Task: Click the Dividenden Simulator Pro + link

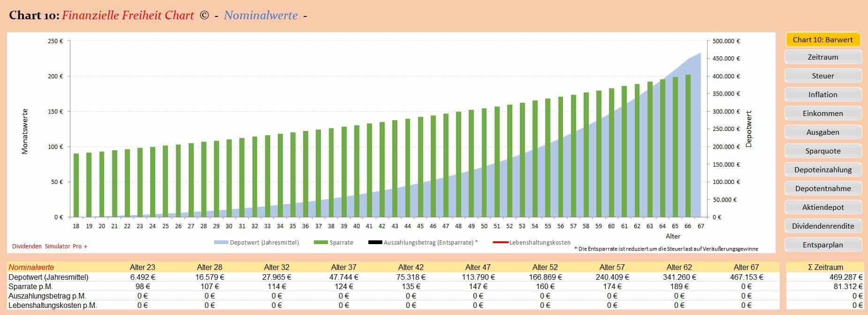Action: (50, 246)
